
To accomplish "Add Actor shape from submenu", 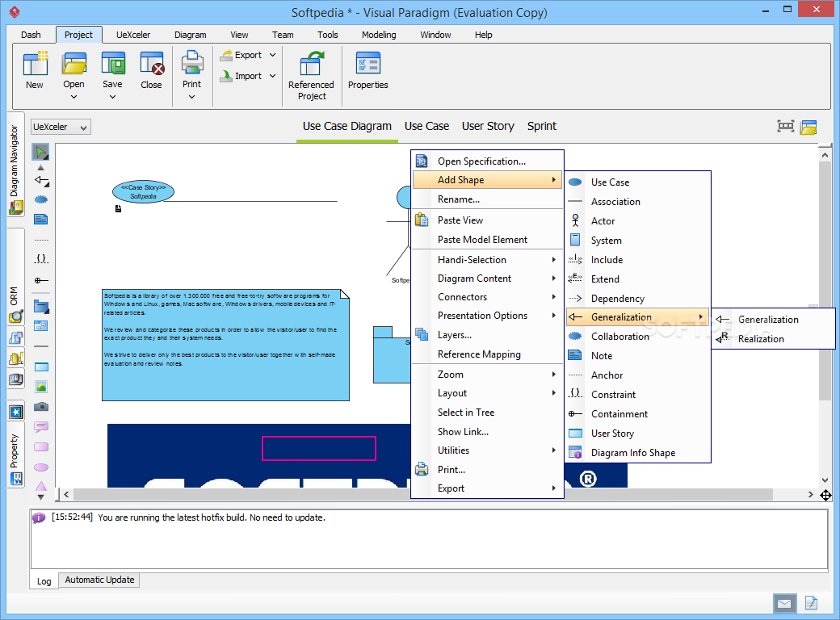I will 639,221.
